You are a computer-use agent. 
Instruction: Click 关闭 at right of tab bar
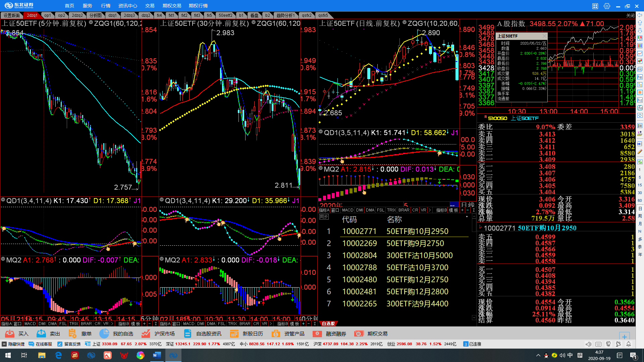pyautogui.click(x=630, y=15)
